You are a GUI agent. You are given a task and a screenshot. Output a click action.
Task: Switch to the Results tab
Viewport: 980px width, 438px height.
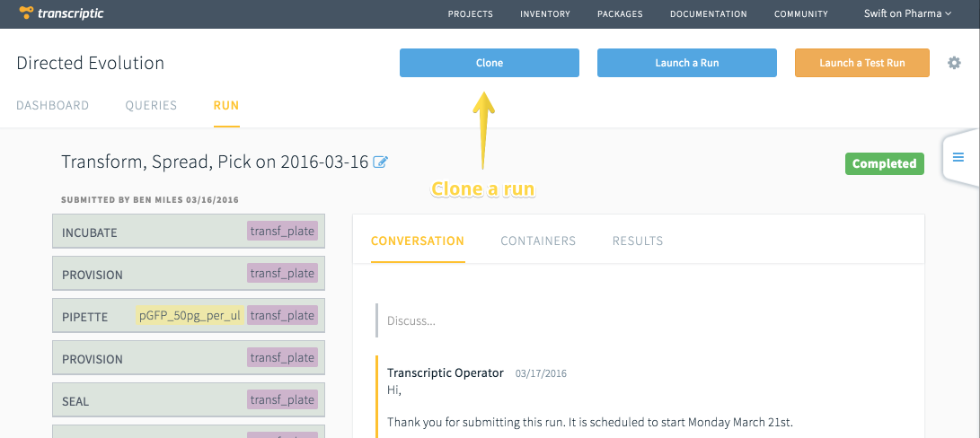(x=638, y=241)
